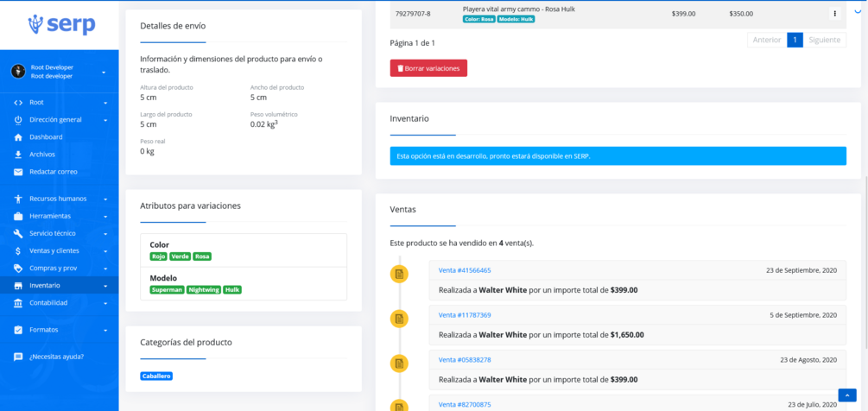The width and height of the screenshot is (868, 411).
Task: Click the Recursos humanos person icon
Action: 18,199
